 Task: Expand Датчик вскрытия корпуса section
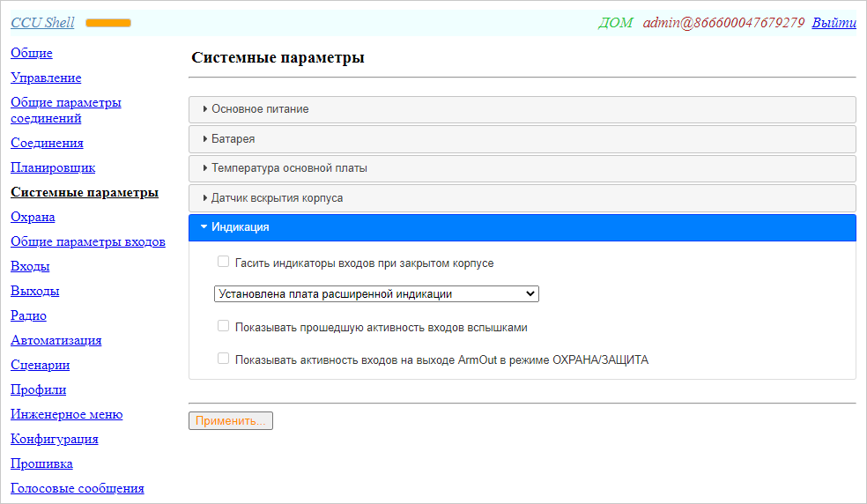[277, 198]
